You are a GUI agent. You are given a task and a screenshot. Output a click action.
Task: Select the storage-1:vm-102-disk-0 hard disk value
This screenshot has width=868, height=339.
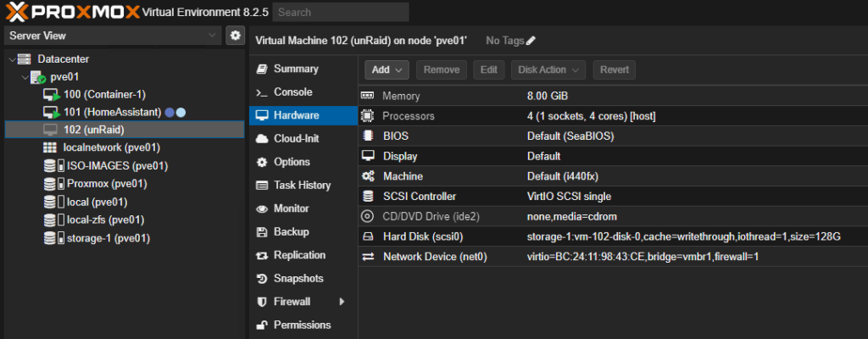point(684,237)
